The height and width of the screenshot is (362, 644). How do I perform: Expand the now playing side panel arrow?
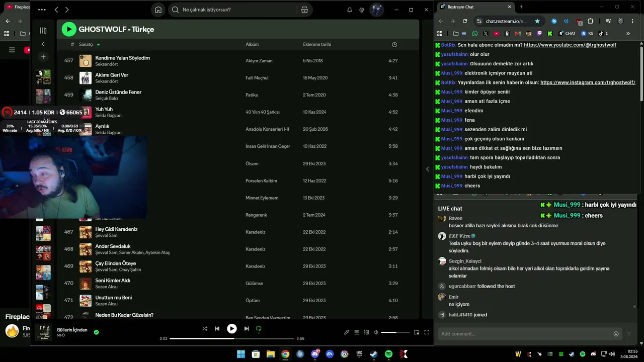(428, 169)
